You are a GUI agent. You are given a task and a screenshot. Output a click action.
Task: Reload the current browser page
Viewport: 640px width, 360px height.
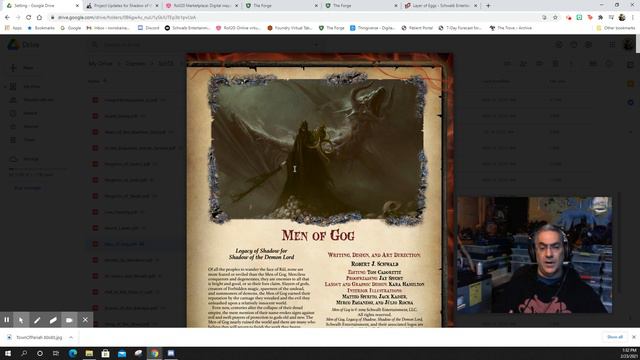(x=29, y=18)
